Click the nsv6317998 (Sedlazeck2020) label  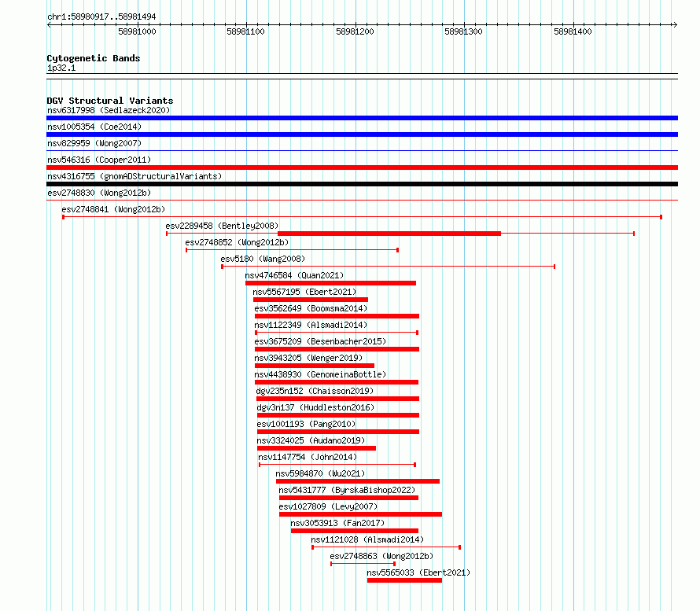click(x=109, y=110)
